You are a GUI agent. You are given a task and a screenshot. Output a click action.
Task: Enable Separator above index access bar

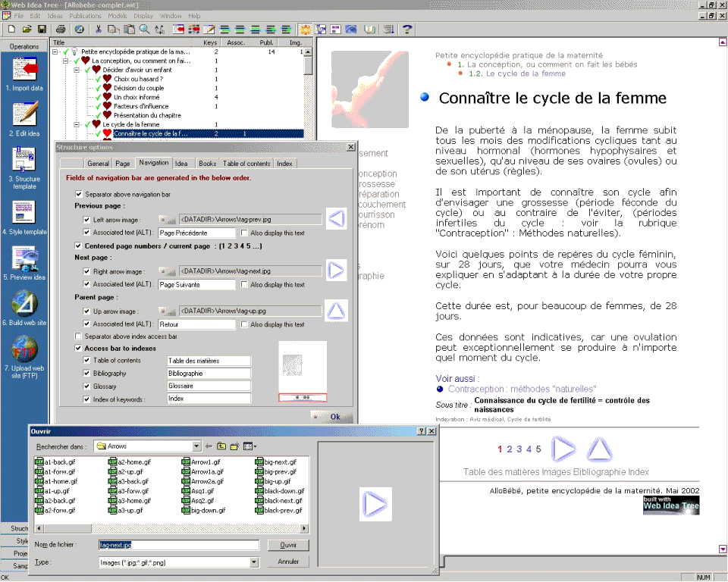(x=79, y=336)
